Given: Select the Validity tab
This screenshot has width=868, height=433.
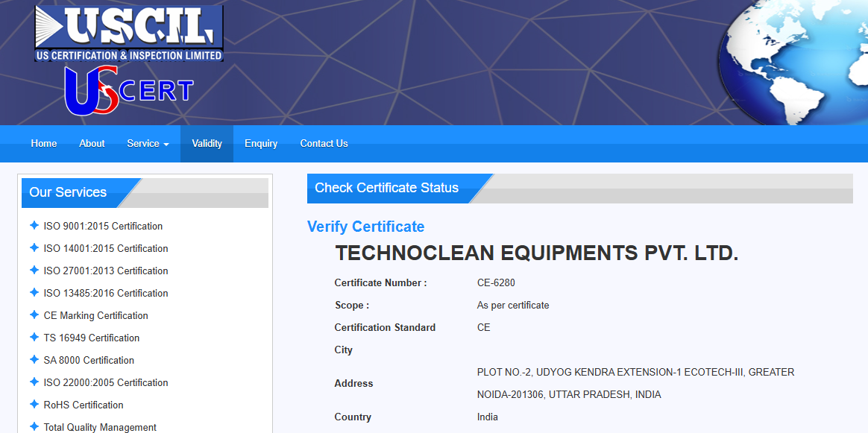Looking at the screenshot, I should click(207, 144).
